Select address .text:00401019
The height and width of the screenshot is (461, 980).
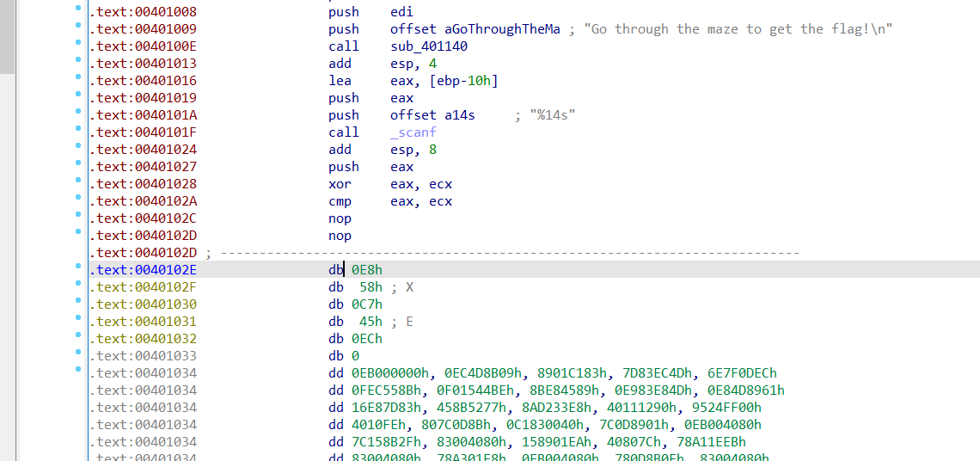point(143,98)
